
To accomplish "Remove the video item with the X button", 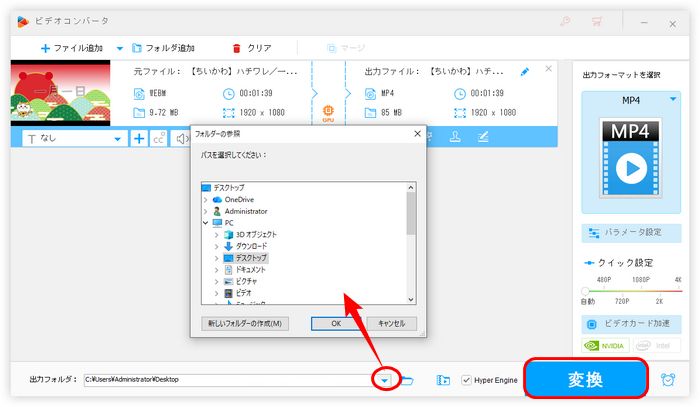I will pos(549,69).
